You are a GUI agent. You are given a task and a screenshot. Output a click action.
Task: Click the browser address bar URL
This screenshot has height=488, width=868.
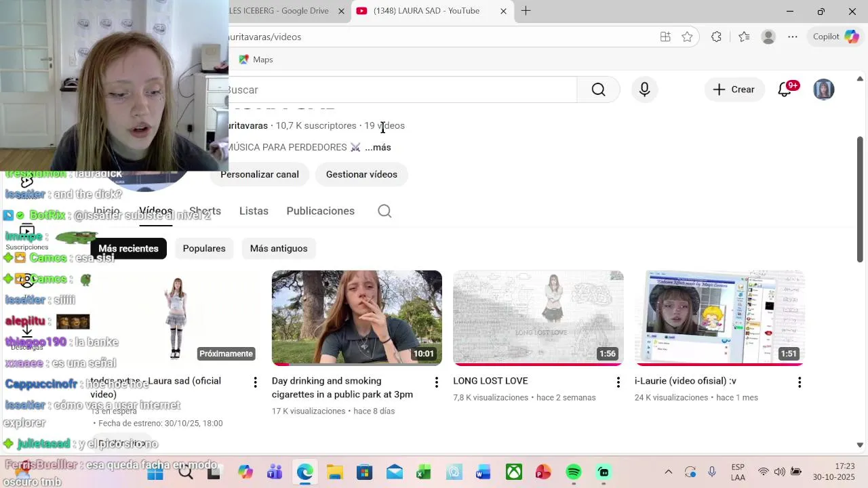click(265, 37)
